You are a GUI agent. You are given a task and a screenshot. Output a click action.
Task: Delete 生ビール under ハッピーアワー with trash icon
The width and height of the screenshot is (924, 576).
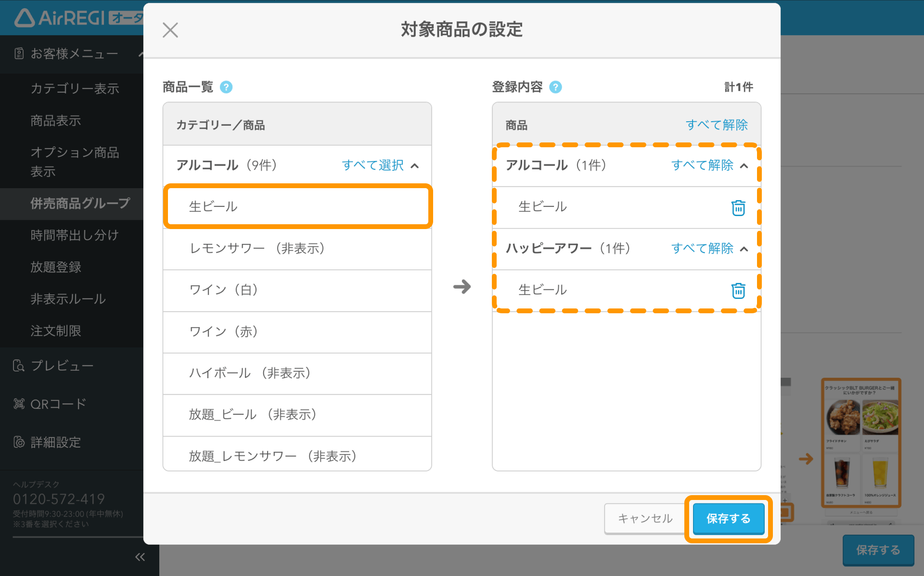tap(738, 291)
